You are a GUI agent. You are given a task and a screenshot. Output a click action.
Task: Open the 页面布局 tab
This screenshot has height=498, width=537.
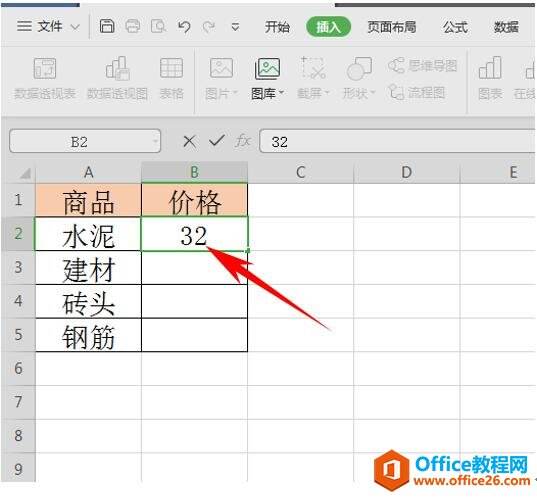pyautogui.click(x=392, y=27)
